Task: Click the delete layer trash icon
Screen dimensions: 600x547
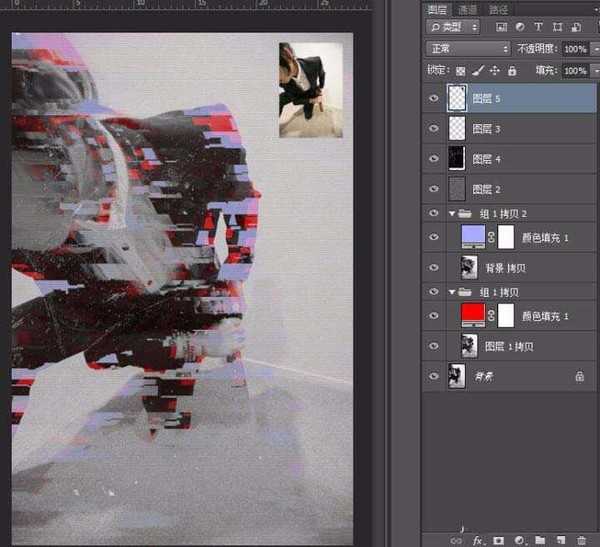Action: [x=581, y=540]
